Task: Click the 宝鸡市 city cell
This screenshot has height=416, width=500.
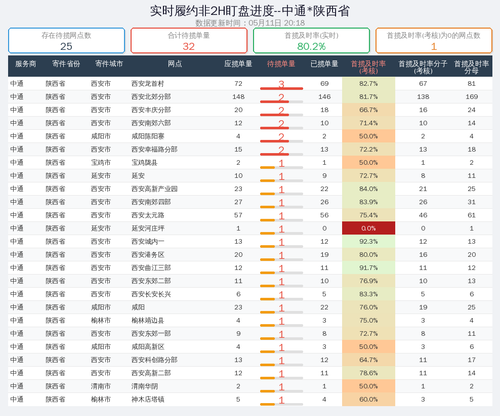Action: [x=101, y=162]
